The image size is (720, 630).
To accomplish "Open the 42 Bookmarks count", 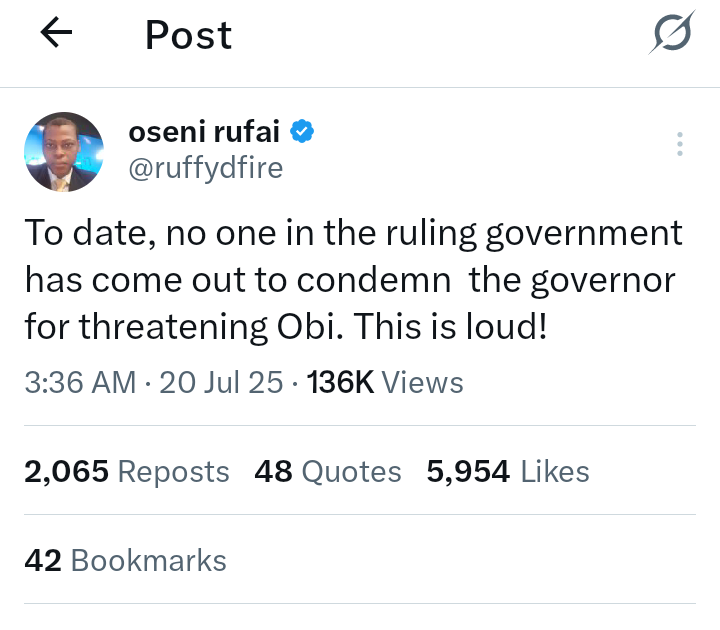I will tap(126, 561).
